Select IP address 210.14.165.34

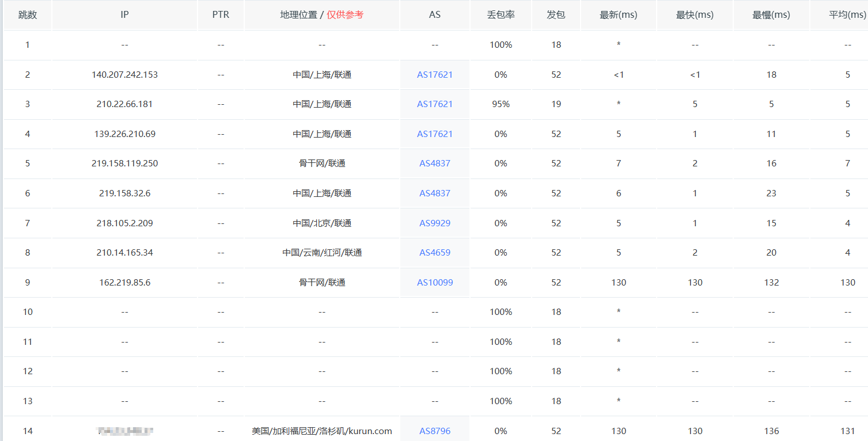pyautogui.click(x=125, y=253)
